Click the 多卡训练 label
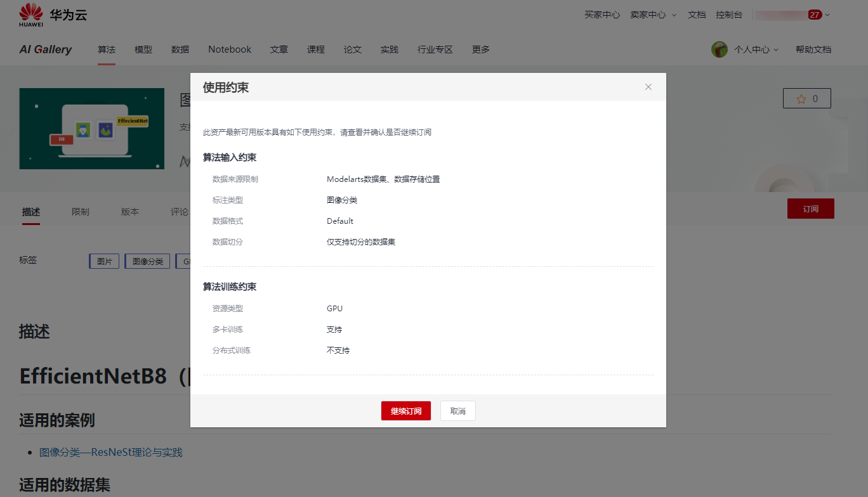This screenshot has height=497, width=868. 228,330
